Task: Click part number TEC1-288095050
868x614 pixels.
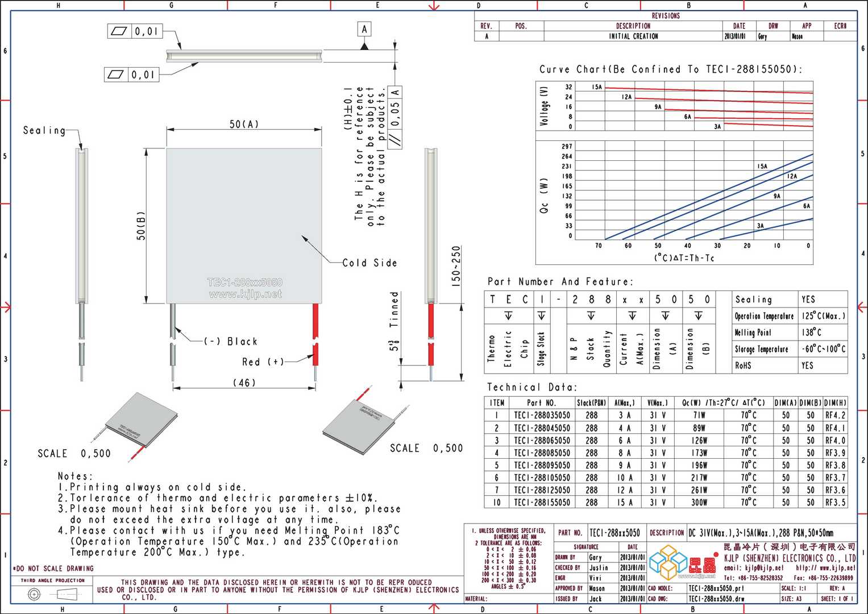Action: click(542, 465)
